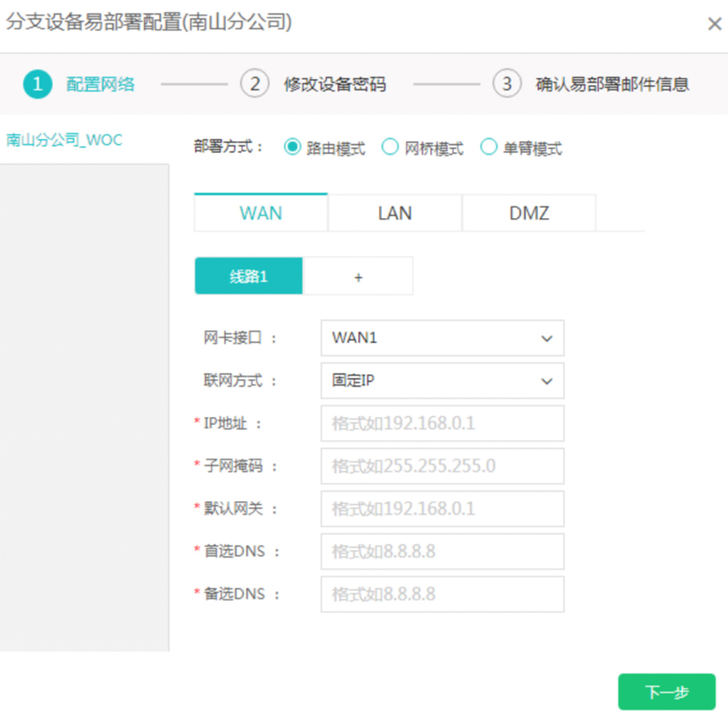This screenshot has width=728, height=718.
Task: Focus the IP地址 input field
Action: [442, 424]
